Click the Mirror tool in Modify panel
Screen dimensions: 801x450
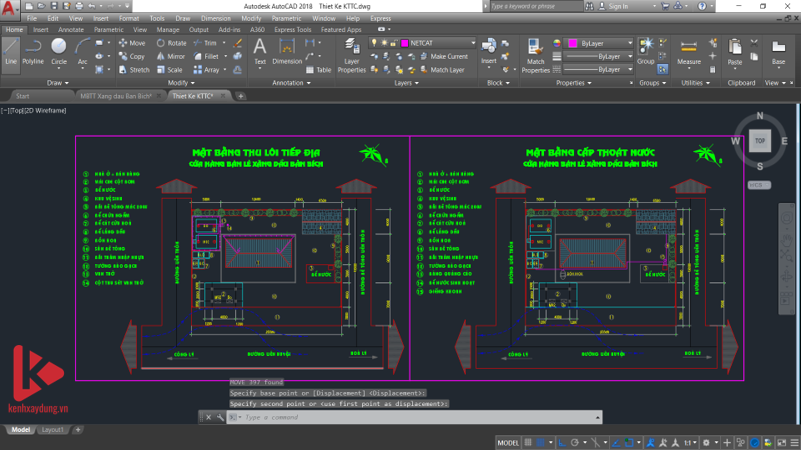coord(170,57)
